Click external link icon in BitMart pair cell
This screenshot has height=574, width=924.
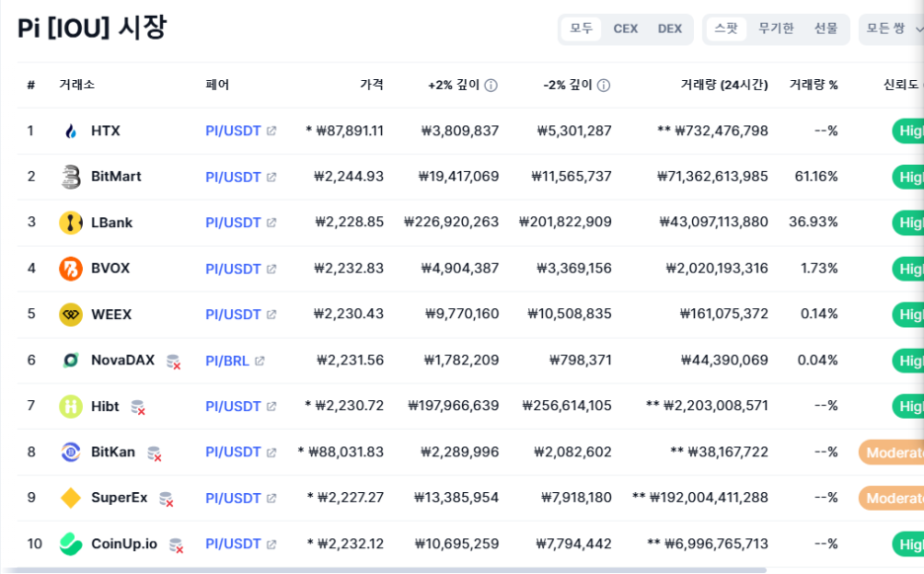(271, 177)
